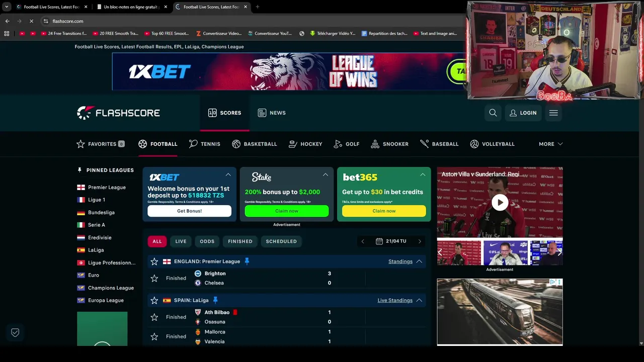The width and height of the screenshot is (644, 362).
Task: Click bet365's Claim now button
Action: (x=384, y=211)
